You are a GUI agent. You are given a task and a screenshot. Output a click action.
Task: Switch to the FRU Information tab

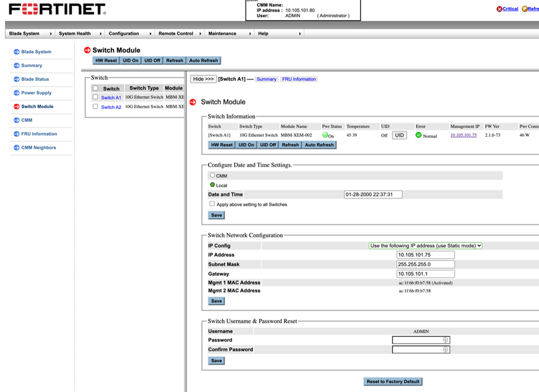coord(299,79)
